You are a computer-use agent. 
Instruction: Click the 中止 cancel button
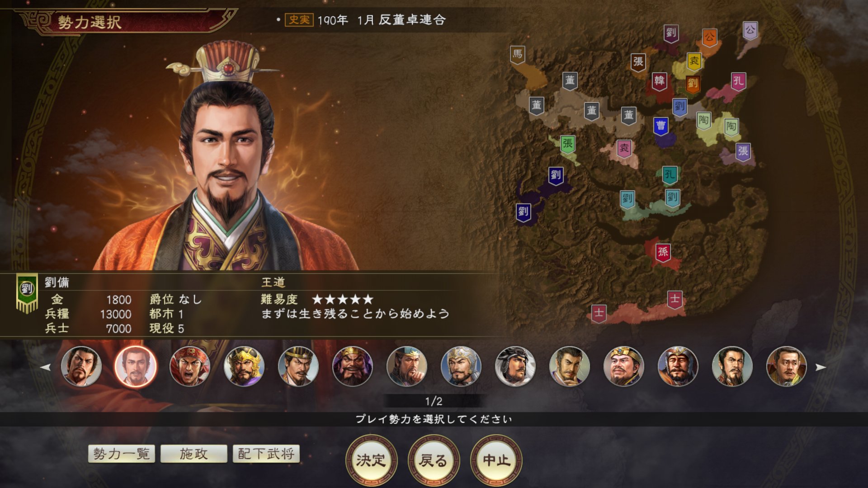click(496, 460)
